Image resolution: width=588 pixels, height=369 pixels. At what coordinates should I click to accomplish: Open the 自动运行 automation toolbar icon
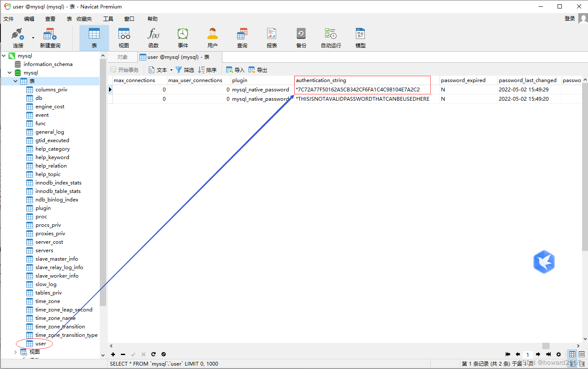pos(331,38)
